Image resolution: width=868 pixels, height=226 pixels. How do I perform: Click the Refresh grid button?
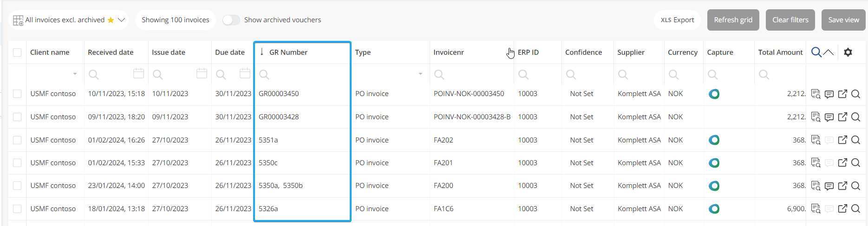tap(733, 20)
